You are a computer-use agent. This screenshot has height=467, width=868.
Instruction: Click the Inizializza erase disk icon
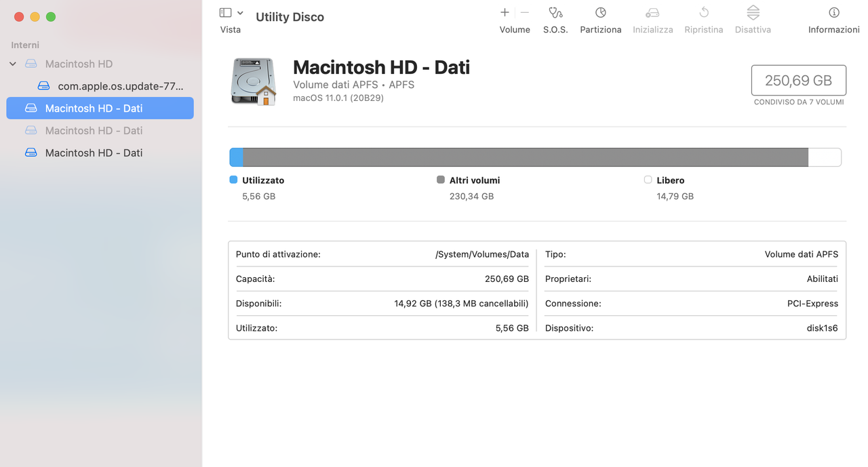pyautogui.click(x=652, y=12)
